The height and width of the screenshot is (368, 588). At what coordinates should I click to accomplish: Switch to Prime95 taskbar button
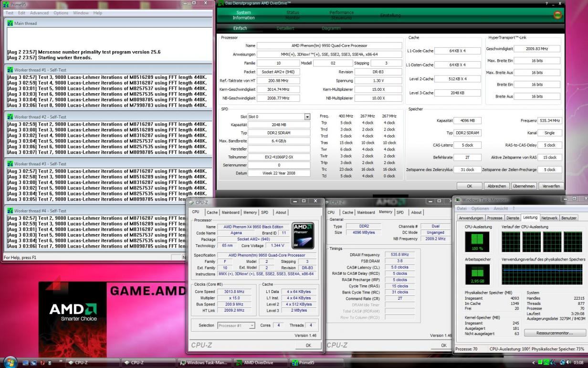tap(317, 362)
